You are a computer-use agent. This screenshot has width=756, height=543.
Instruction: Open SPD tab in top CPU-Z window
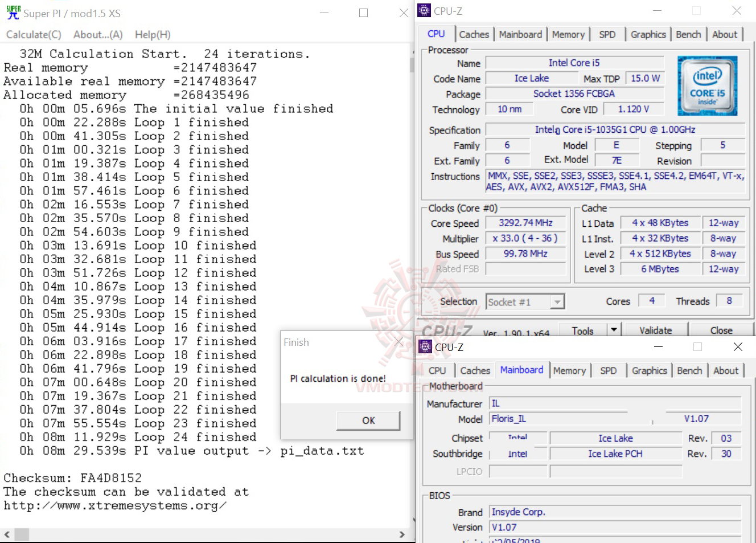coord(607,34)
